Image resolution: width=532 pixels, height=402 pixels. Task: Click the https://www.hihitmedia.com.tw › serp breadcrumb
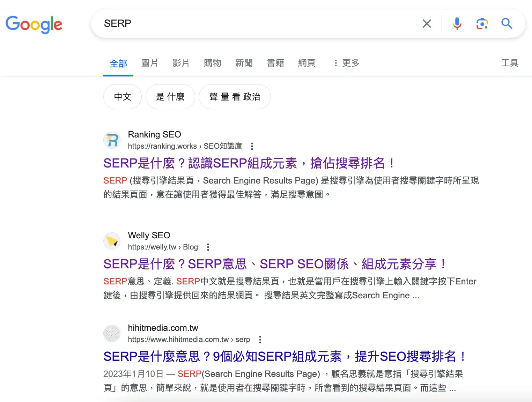tap(189, 340)
